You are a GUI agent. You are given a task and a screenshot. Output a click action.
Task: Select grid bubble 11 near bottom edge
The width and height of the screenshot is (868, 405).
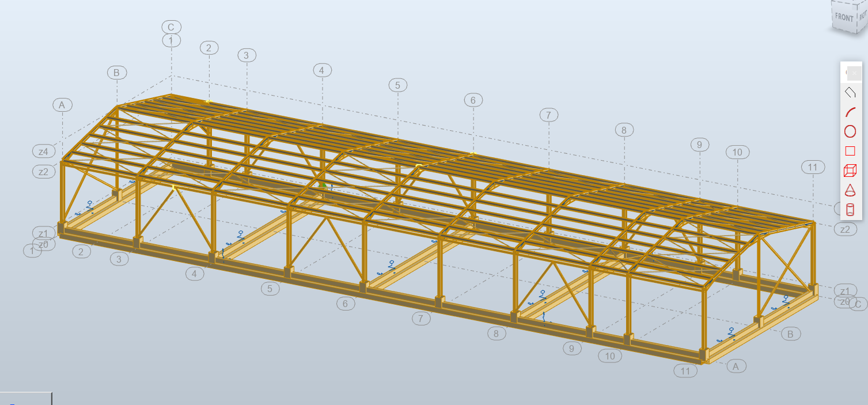click(685, 370)
